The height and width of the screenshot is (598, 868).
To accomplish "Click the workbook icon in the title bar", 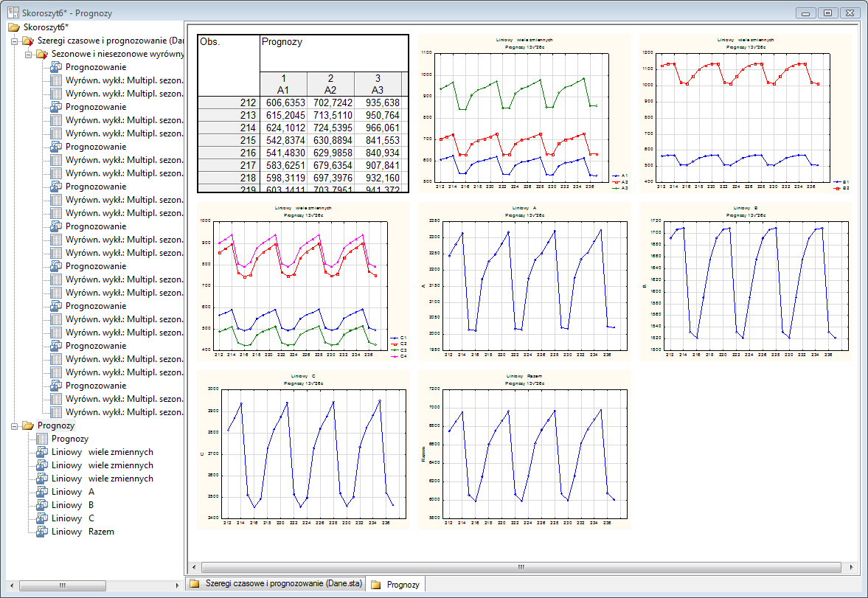I will 13,13.
